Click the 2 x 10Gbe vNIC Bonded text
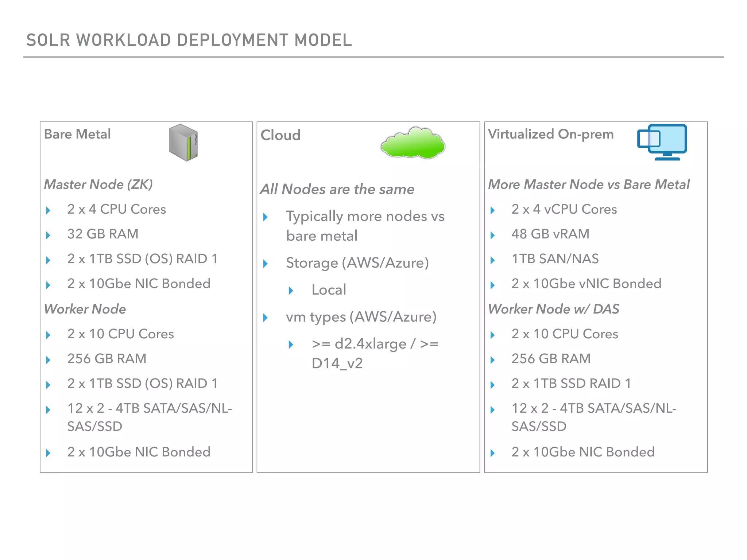Viewport: 747px width, 560px height. 586,284
